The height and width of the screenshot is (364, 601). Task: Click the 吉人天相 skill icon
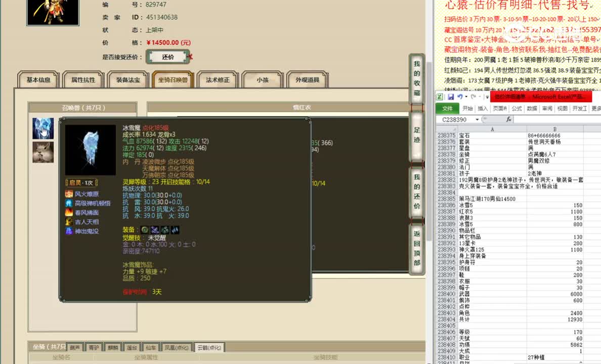pos(69,221)
